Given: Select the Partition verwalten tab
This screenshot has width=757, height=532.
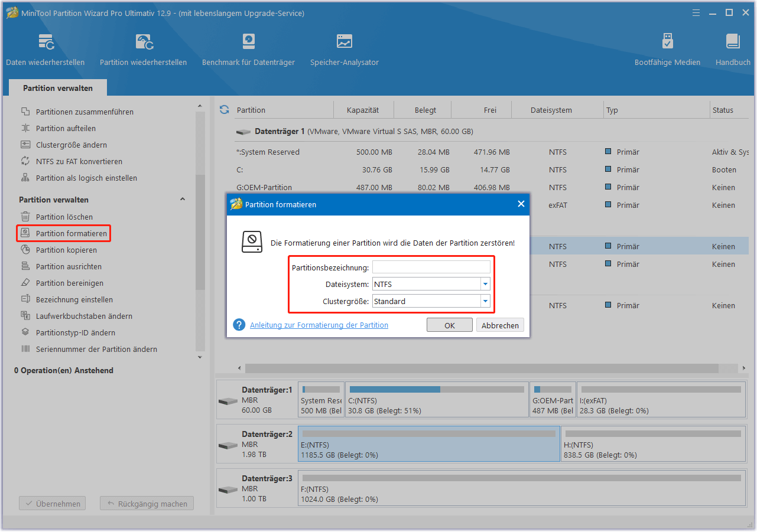Looking at the screenshot, I should 58,88.
